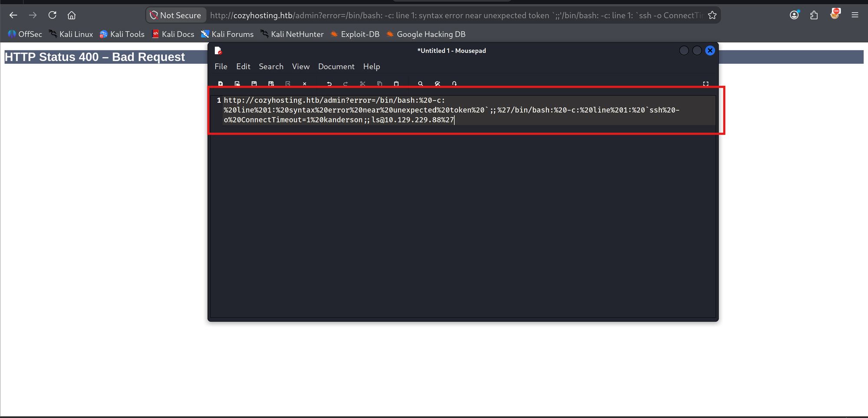This screenshot has height=418, width=868.
Task: Click Undo arrow in Mousepad toolbar
Action: tap(329, 84)
